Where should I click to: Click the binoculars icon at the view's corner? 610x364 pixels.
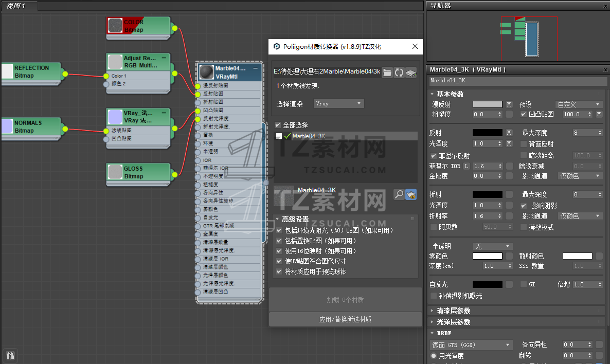click(x=10, y=355)
